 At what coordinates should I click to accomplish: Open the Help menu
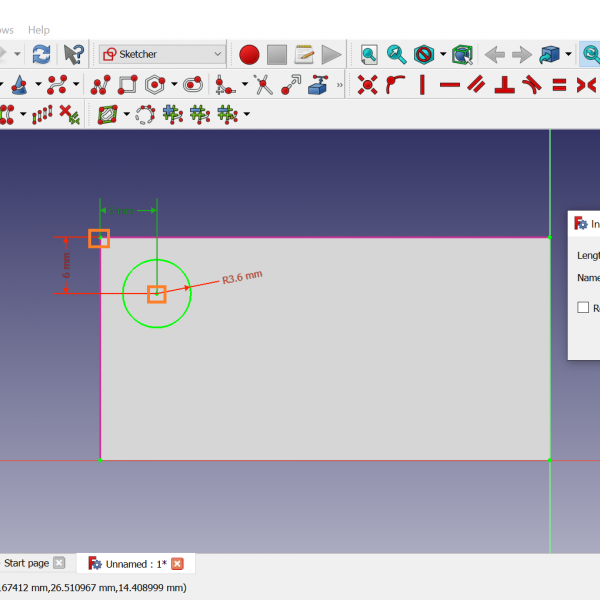[x=39, y=30]
